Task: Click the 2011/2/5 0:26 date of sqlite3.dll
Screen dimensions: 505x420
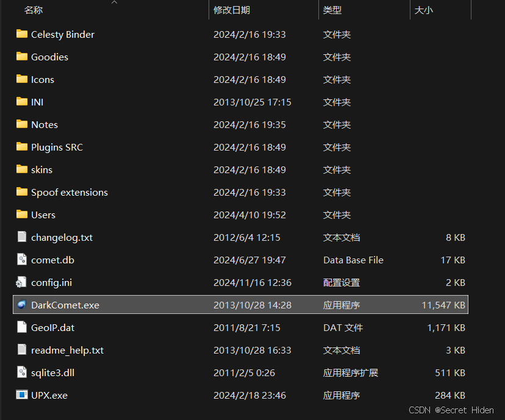Action: pos(244,372)
